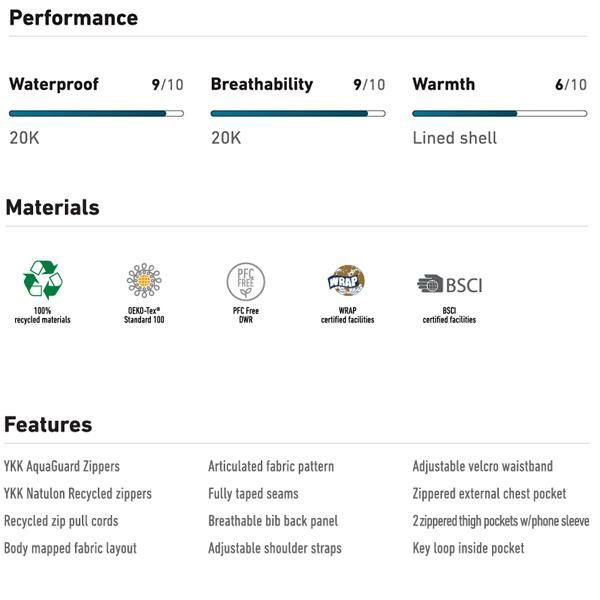Click the Lined shell warmth label
This screenshot has height=600, width=600.
pos(454,138)
